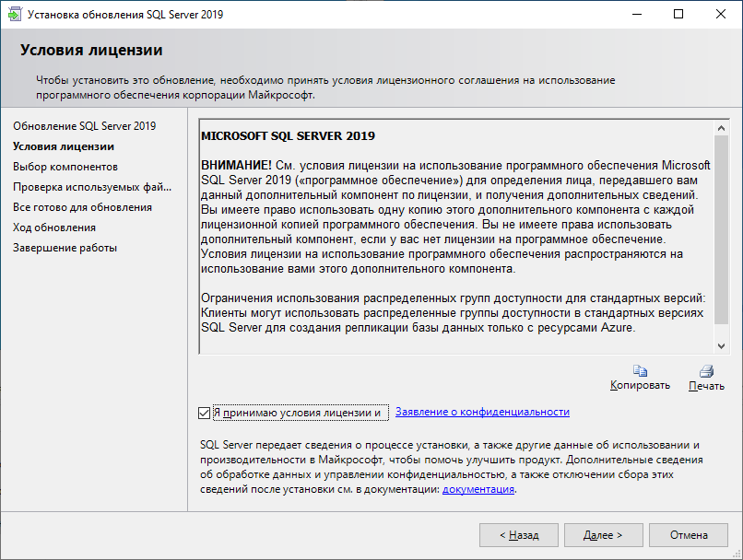
Task: Select the 'Обновление SQL Server 2019' step
Action: click(x=84, y=126)
